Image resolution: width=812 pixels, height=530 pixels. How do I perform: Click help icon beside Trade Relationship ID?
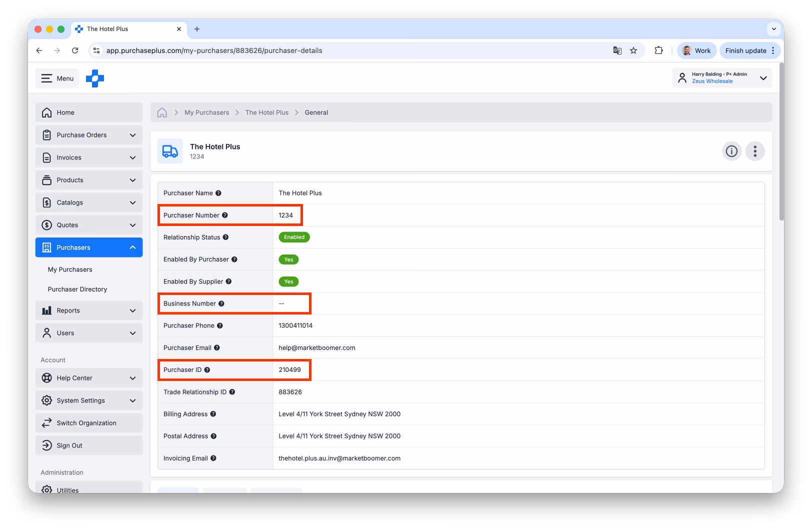[x=232, y=392]
